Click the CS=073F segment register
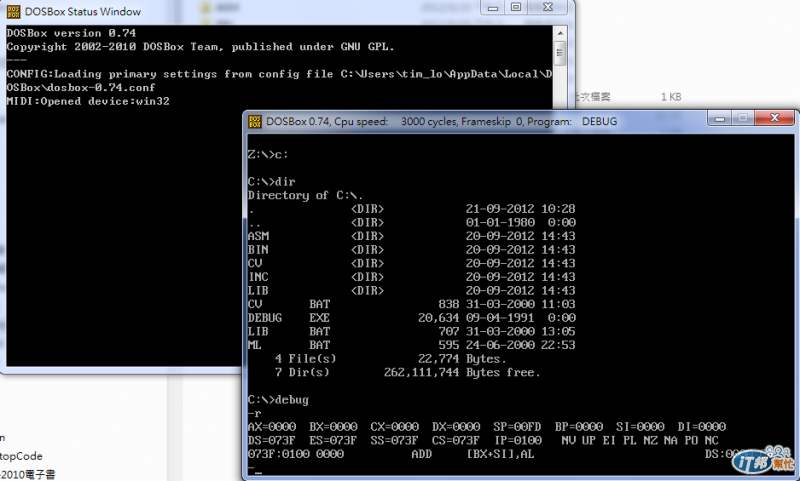 (x=456, y=441)
